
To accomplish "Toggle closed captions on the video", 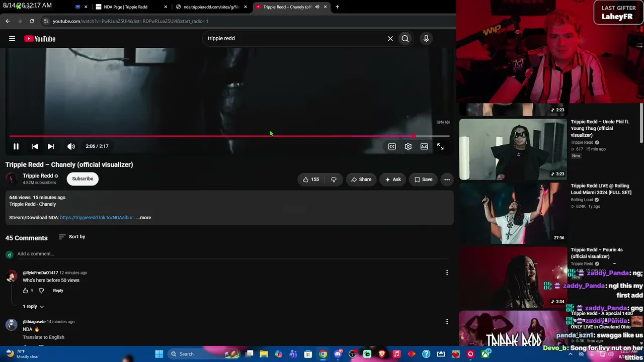I will click(392, 146).
